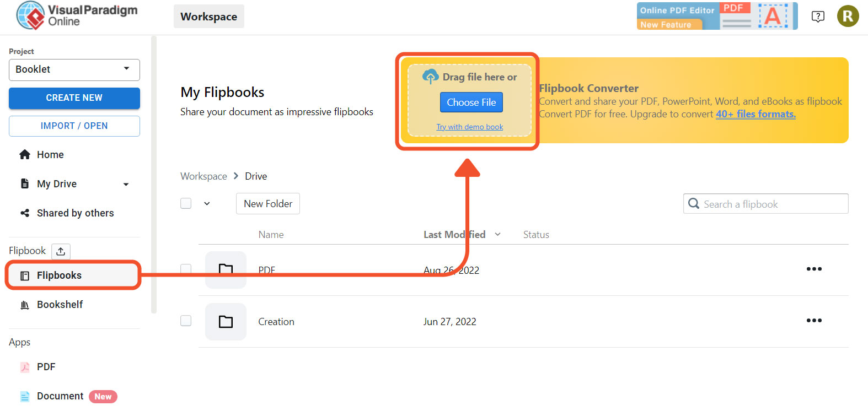868x411 pixels.
Task: Open the user profile avatar
Action: coord(848,17)
